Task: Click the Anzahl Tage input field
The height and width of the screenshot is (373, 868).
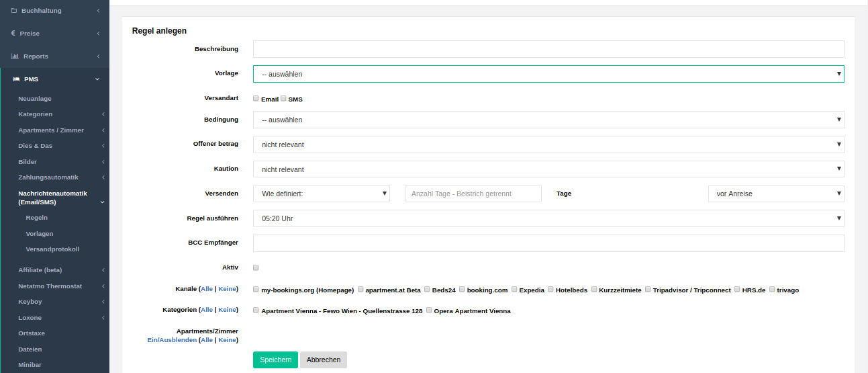Action: [x=473, y=194]
